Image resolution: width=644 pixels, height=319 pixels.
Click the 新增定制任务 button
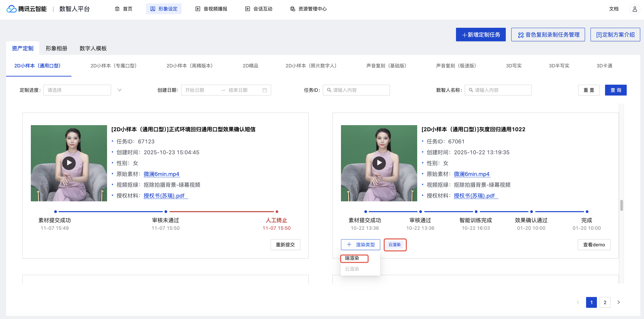[481, 35]
